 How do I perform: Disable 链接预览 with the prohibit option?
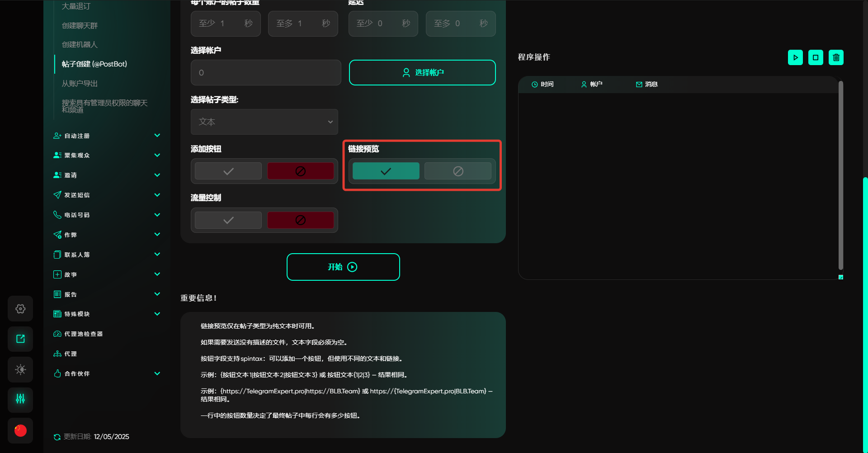(x=458, y=171)
